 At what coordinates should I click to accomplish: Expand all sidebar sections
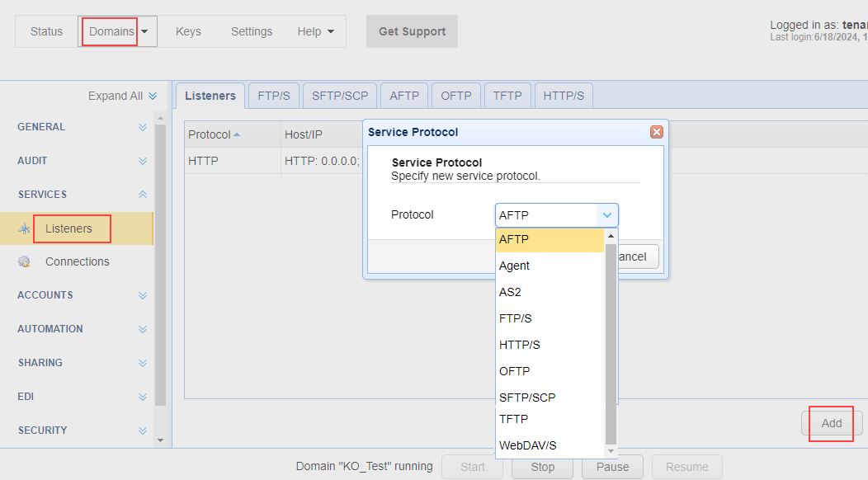[122, 96]
